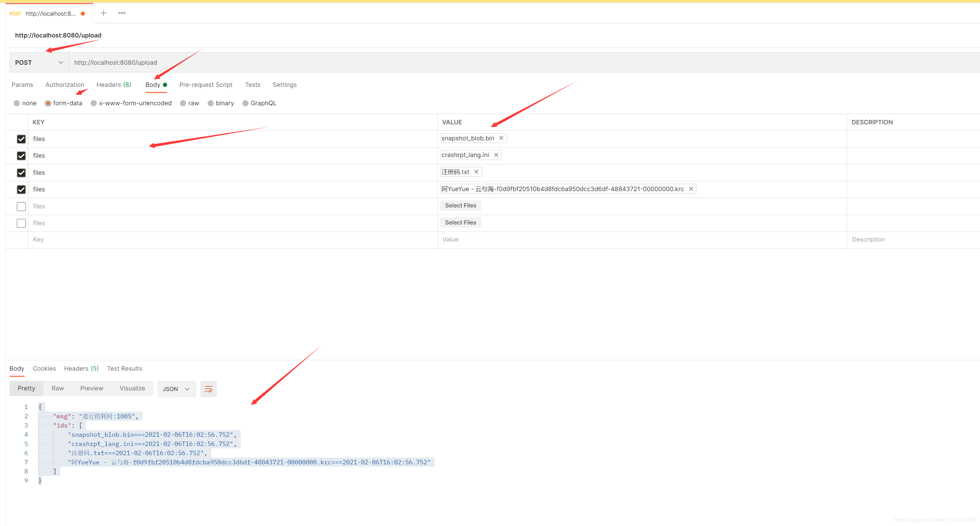Screen dimensions: 980x526
Task: Remove the attached .krc file
Action: [691, 189]
